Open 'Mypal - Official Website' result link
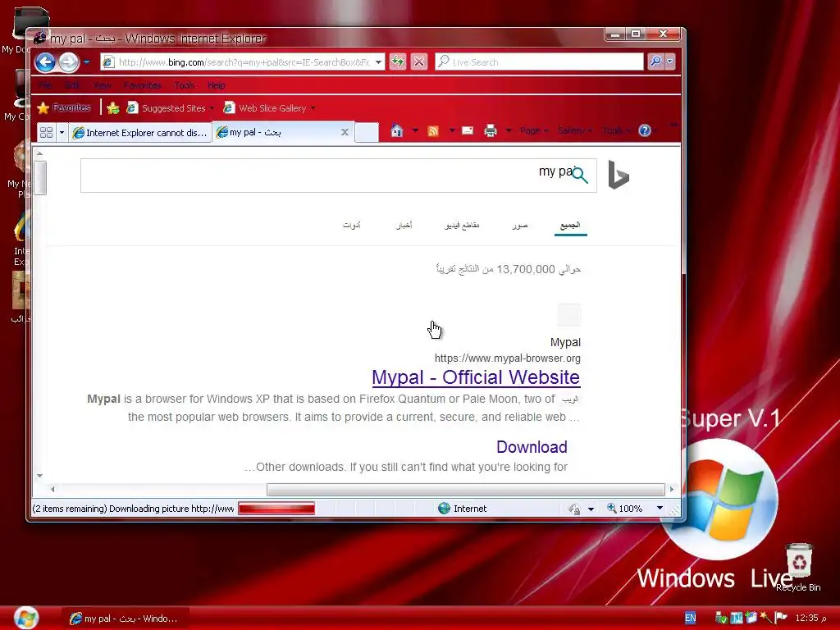Screen dimensions: 840x630 click(x=476, y=377)
